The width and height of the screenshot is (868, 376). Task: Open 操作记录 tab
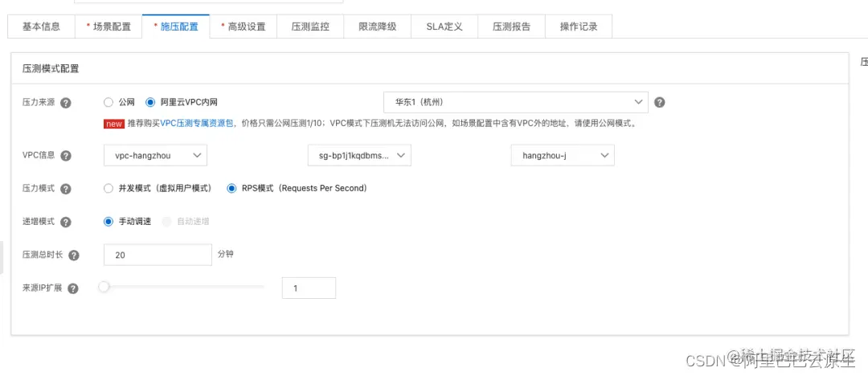[579, 27]
